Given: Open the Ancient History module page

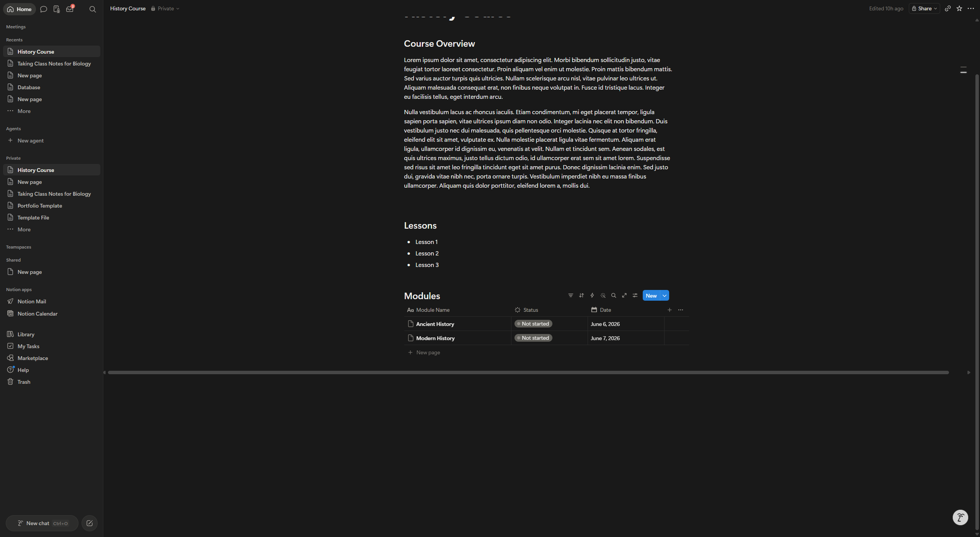Looking at the screenshot, I should point(435,324).
